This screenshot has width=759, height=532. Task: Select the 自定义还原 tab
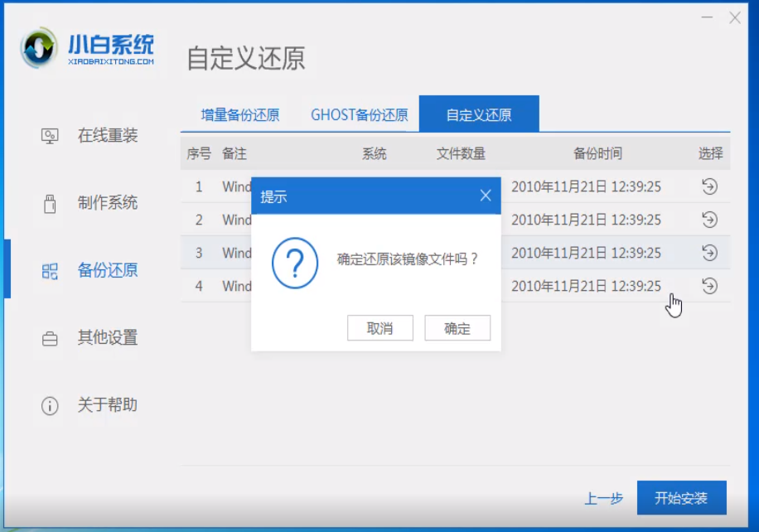[479, 115]
